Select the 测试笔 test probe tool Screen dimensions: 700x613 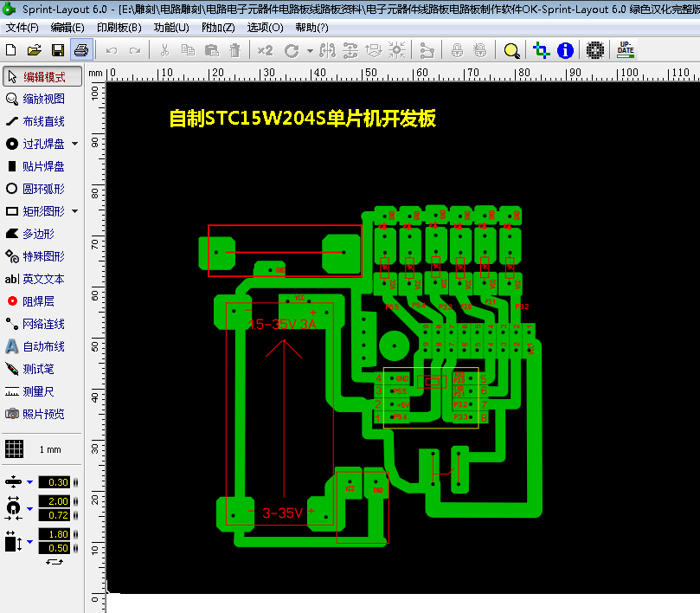tap(30, 369)
